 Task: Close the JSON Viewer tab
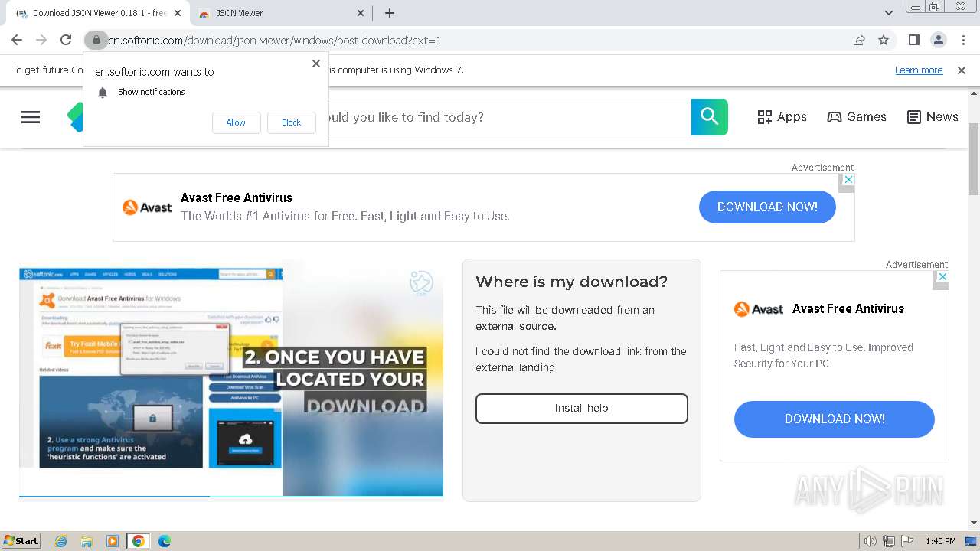(361, 13)
